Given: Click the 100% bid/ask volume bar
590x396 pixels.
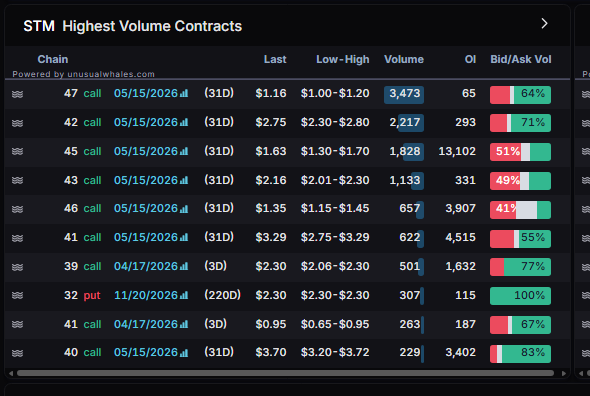Looking at the screenshot, I should tap(520, 296).
